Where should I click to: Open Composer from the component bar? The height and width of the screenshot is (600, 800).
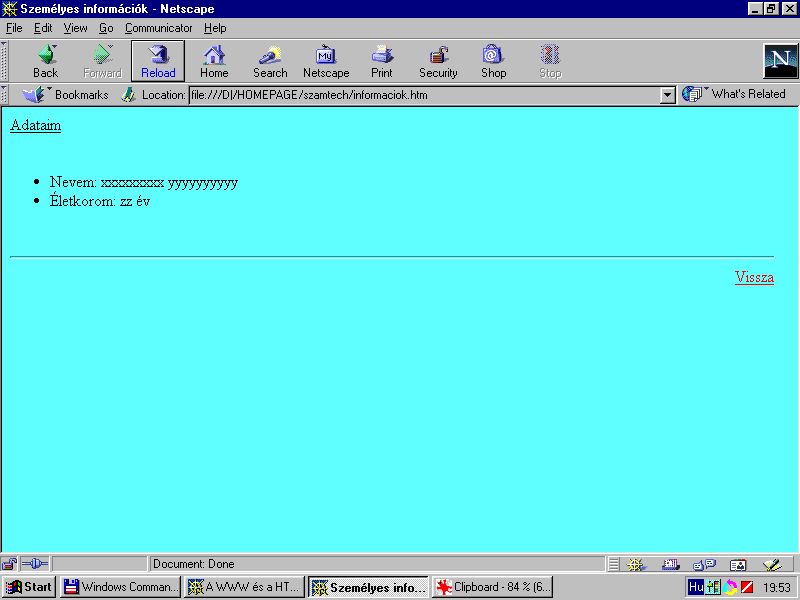coord(772,564)
